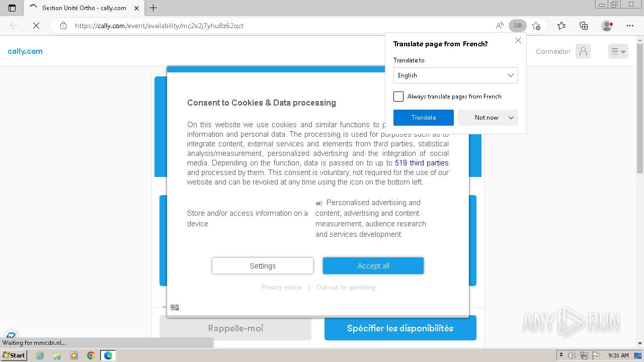Launch Internet Explorer from taskbar

coord(40,355)
